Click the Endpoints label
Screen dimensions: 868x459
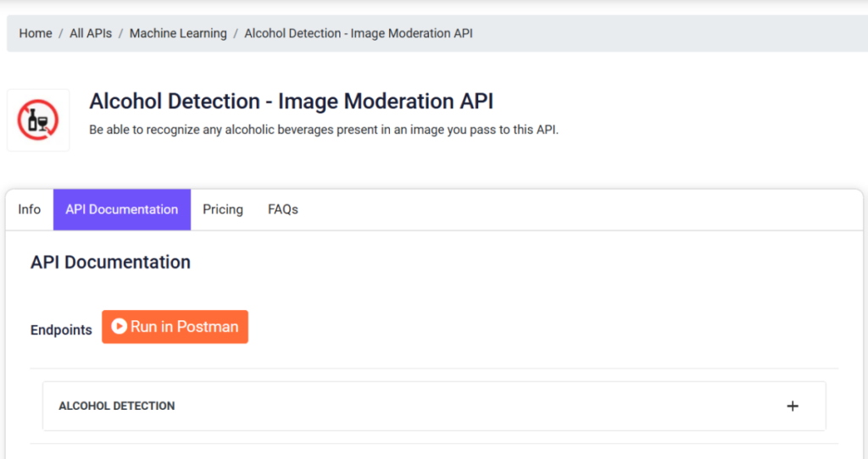(x=61, y=330)
